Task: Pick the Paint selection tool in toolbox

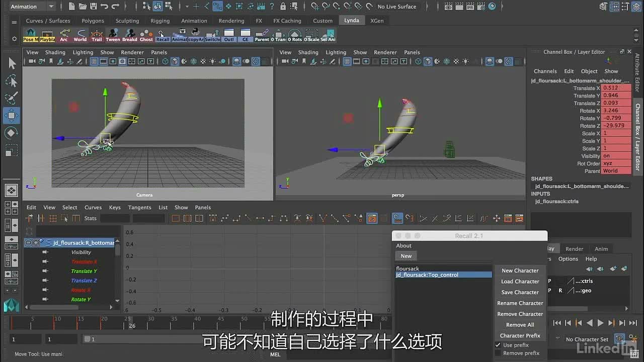Action: [x=12, y=98]
